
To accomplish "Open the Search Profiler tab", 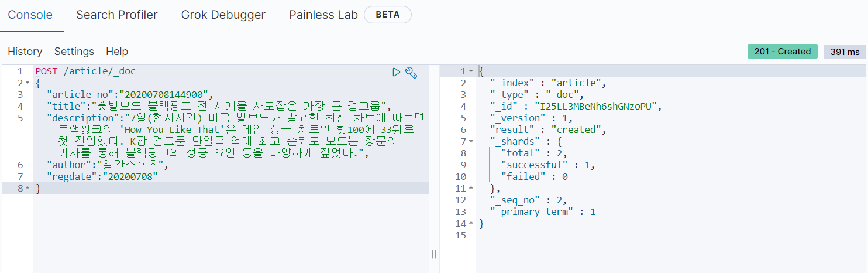I will (117, 15).
